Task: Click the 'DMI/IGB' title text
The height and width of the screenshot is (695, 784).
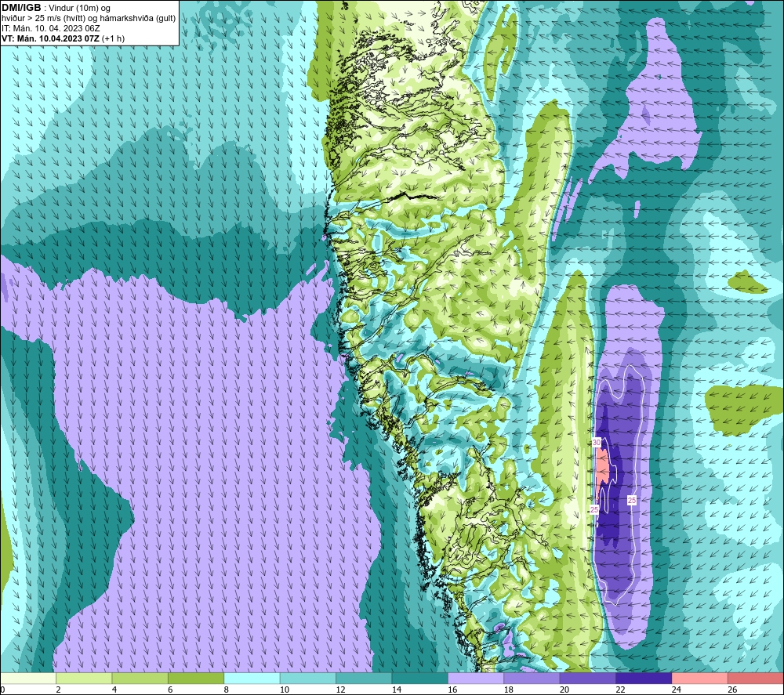Action: point(21,8)
